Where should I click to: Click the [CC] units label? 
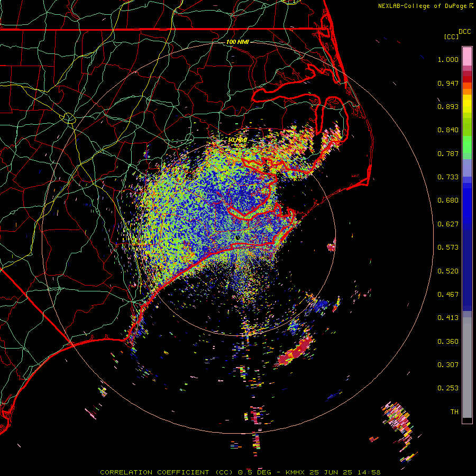[452, 37]
